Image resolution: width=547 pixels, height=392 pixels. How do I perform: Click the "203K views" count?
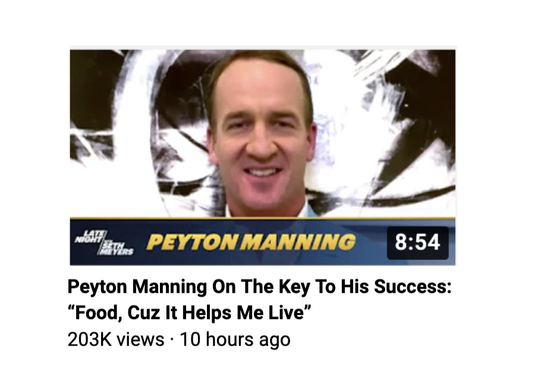(x=116, y=339)
